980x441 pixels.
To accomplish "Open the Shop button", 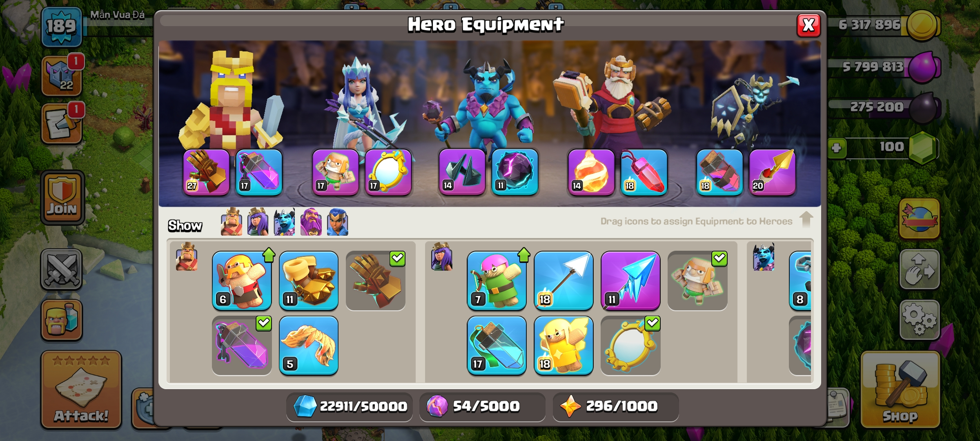I will pyautogui.click(x=900, y=390).
